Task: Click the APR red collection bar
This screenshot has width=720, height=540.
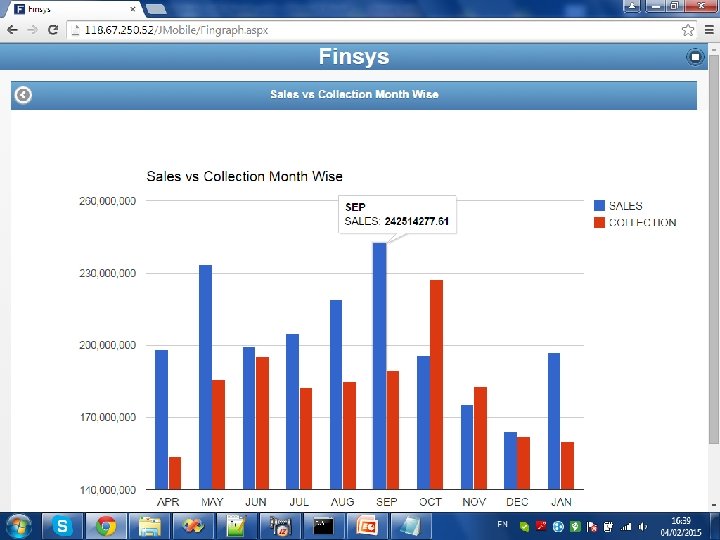Action: click(175, 473)
